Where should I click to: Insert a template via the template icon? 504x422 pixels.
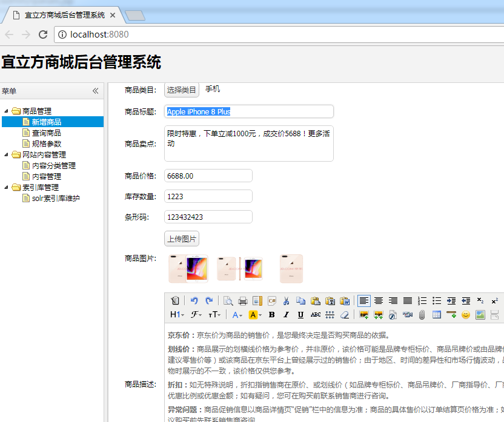[257, 300]
